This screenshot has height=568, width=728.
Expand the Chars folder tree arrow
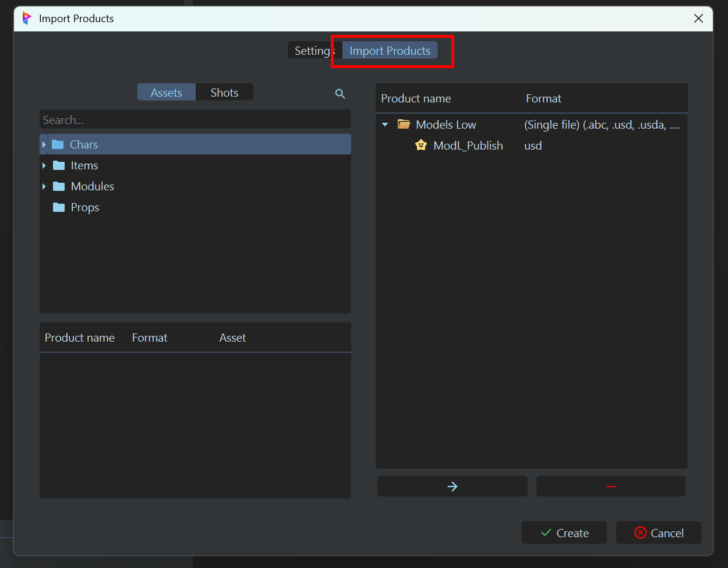point(44,144)
